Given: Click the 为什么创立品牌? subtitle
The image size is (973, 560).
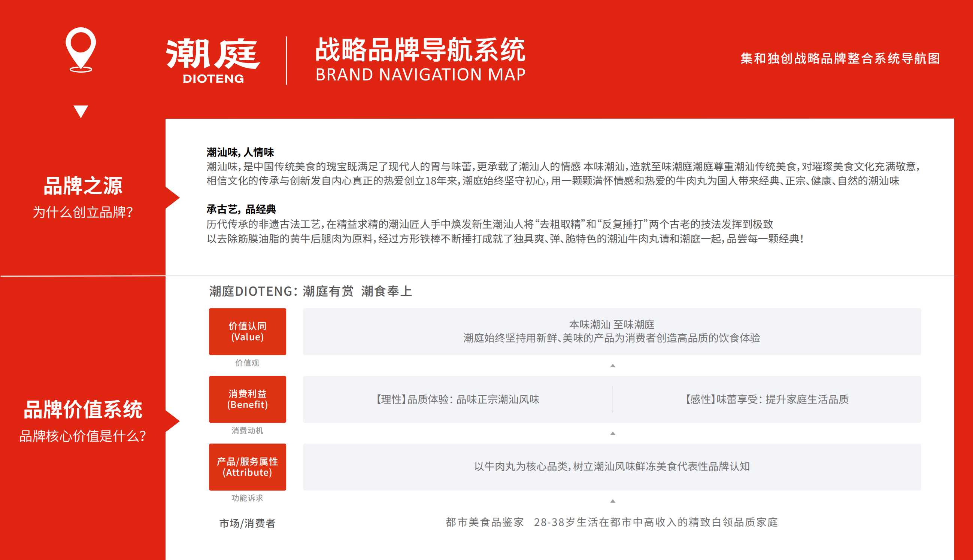Looking at the screenshot, I should pos(83,212).
